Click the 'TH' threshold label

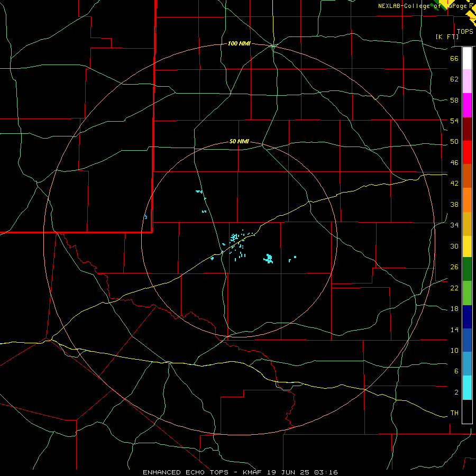454,413
